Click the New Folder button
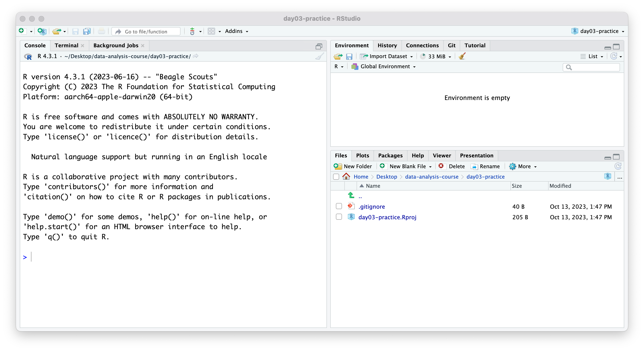This screenshot has width=644, height=351. point(353,166)
